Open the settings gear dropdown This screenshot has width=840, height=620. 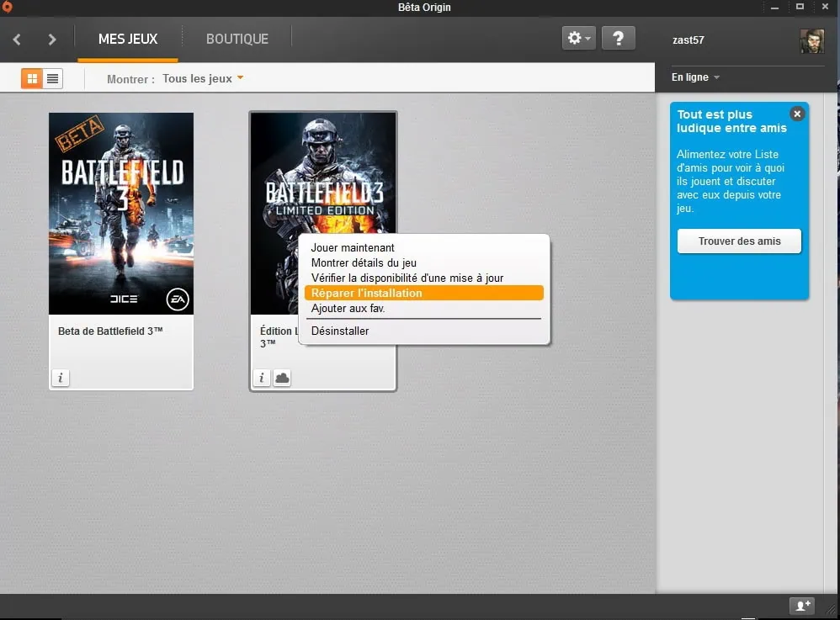coord(578,38)
